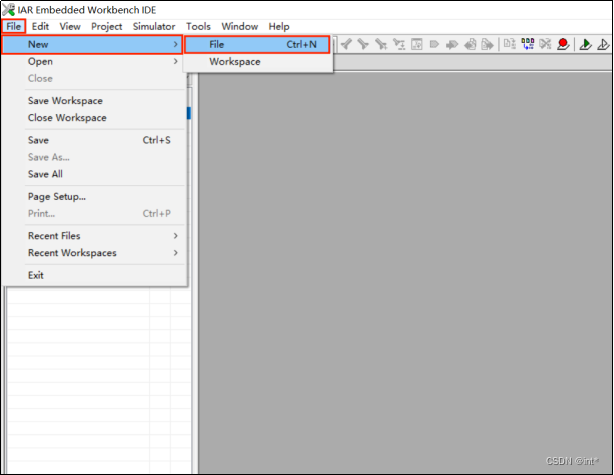This screenshot has height=475, width=614.
Task: Click the Stop Build toolbar icon
Action: (545, 44)
